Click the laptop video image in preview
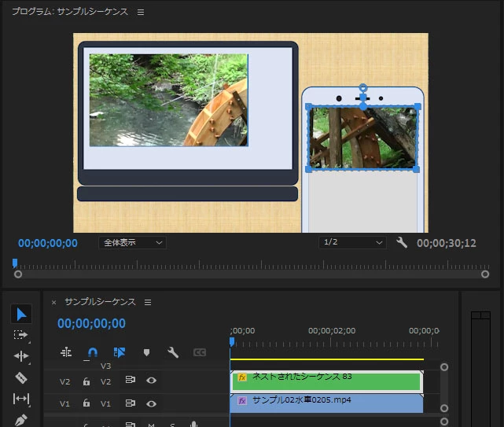Image resolution: width=504 pixels, height=427 pixels. [169, 100]
